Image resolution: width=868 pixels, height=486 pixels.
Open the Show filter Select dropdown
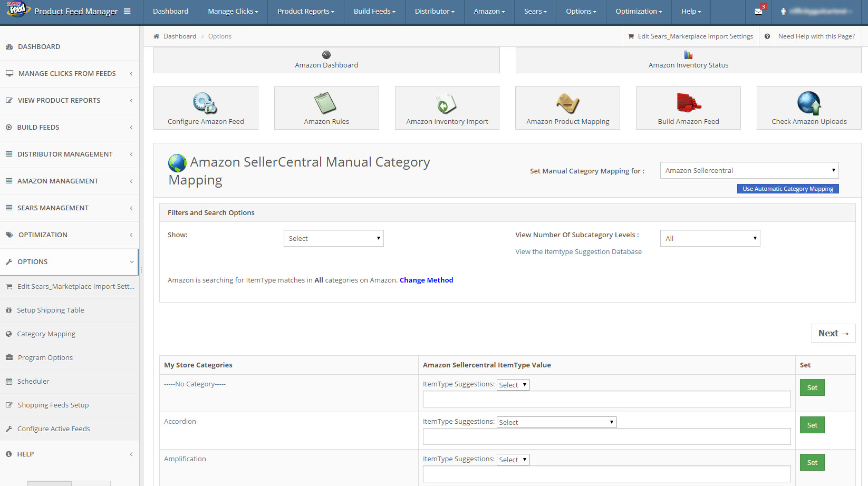[333, 238]
